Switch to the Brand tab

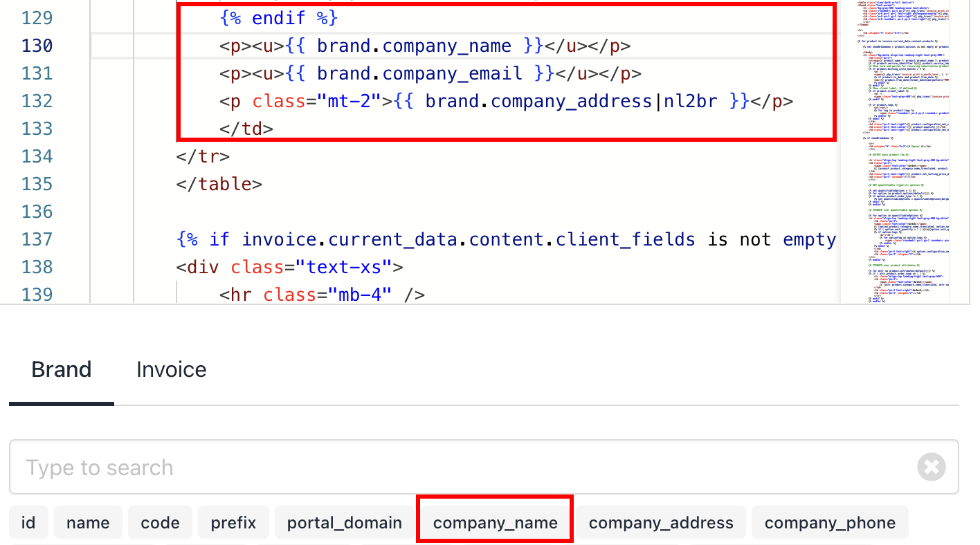pos(62,369)
